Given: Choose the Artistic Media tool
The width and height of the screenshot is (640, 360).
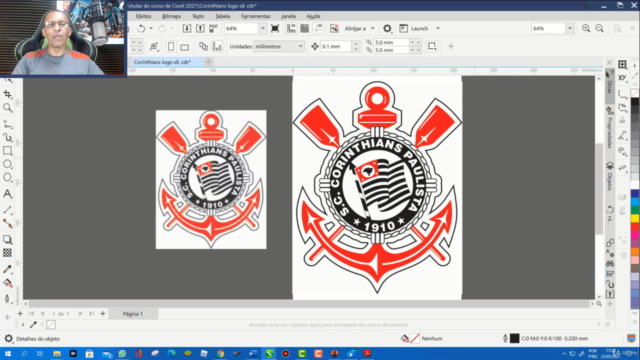Looking at the screenshot, I should [x=7, y=137].
